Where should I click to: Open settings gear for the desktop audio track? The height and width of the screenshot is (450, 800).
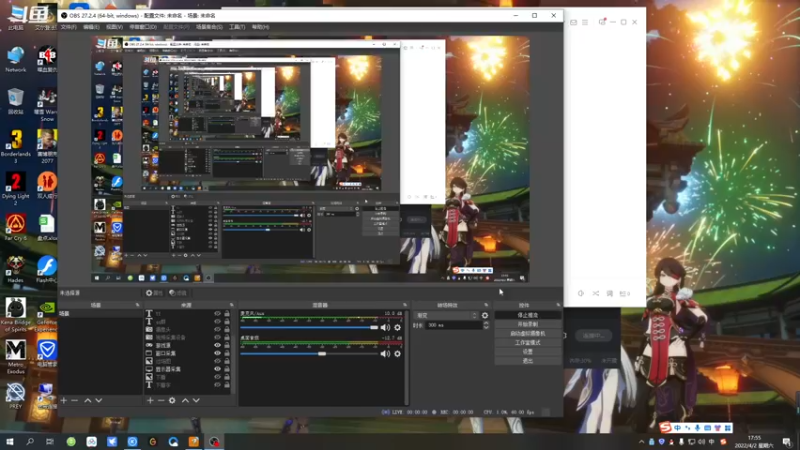click(x=397, y=354)
